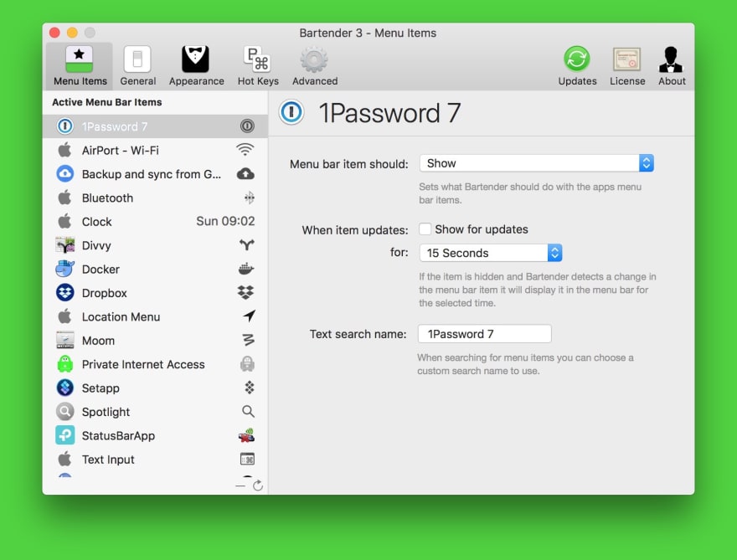Select the Dropbox list item
The image size is (737, 560).
(x=155, y=293)
